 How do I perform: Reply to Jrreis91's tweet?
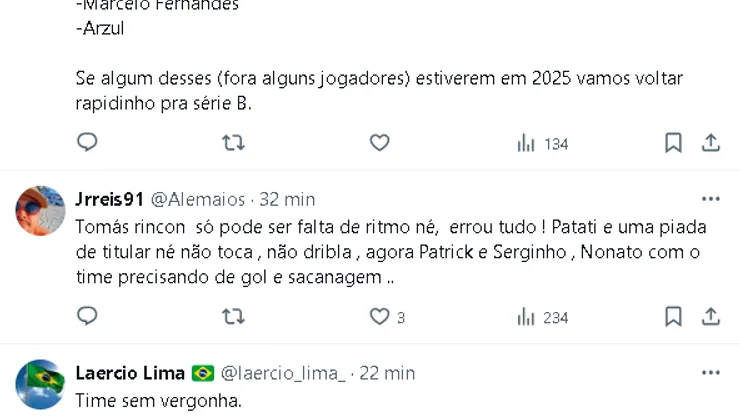(x=88, y=317)
